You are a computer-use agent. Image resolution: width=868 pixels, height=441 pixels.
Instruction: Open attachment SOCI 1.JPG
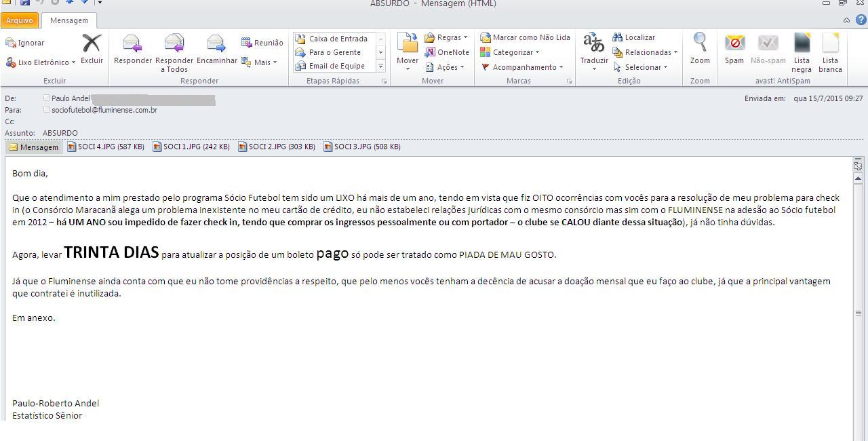click(x=191, y=147)
